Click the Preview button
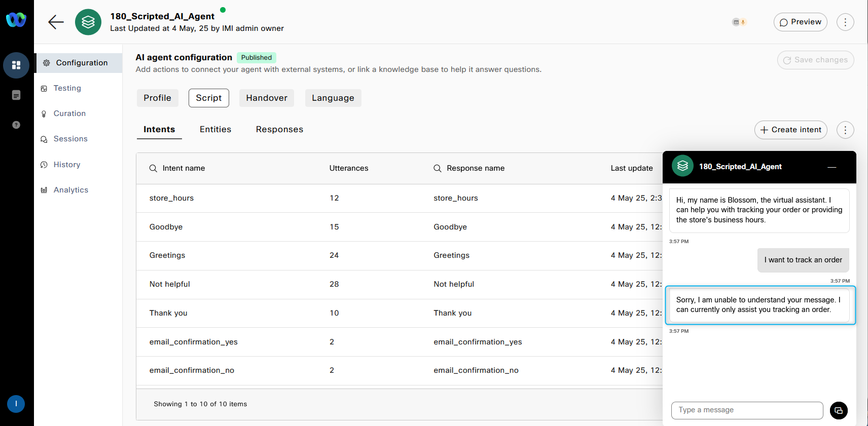868x426 pixels. (x=800, y=22)
